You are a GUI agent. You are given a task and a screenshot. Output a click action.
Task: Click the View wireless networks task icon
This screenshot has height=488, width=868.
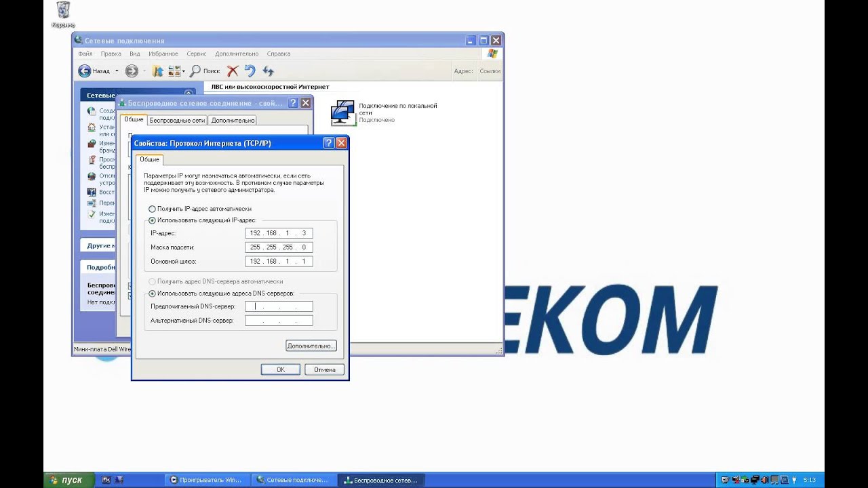tap(92, 160)
